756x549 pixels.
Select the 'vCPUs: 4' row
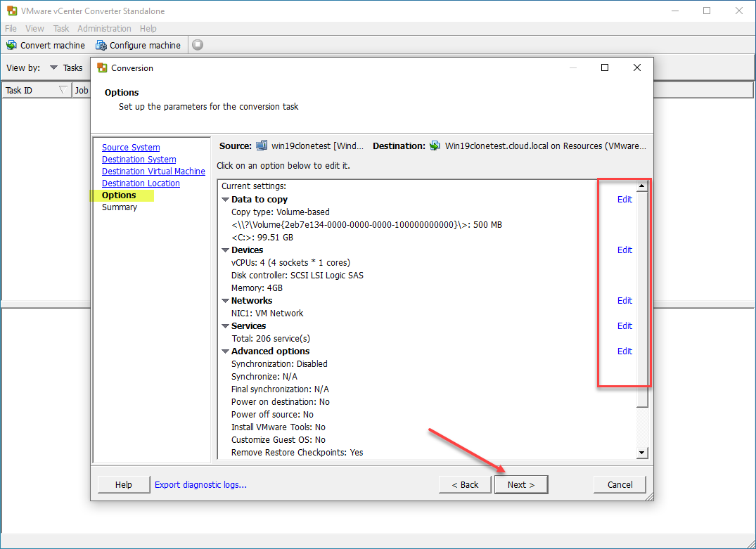pyautogui.click(x=290, y=263)
